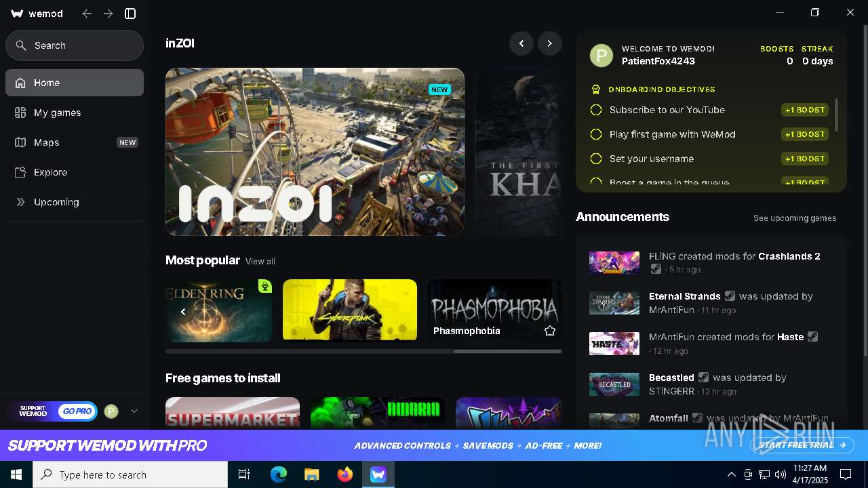Open the Phasmophobia game card
Screen dimensions: 868x488
494,310
